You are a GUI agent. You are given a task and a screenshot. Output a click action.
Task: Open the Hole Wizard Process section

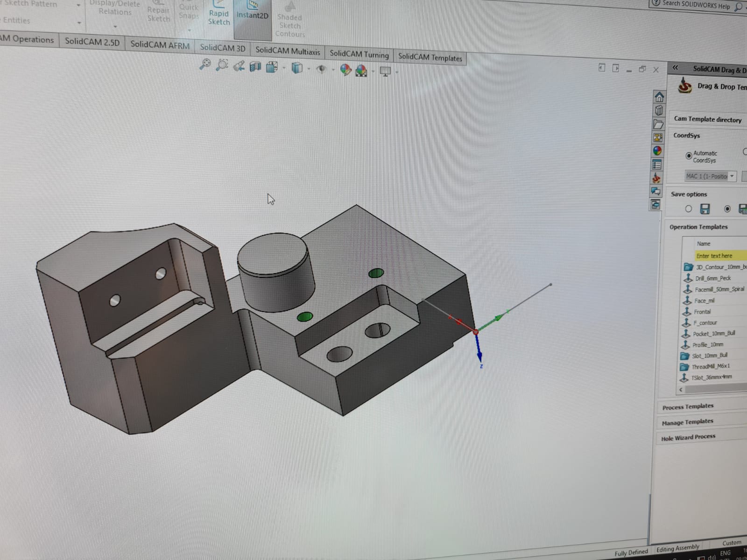click(688, 437)
